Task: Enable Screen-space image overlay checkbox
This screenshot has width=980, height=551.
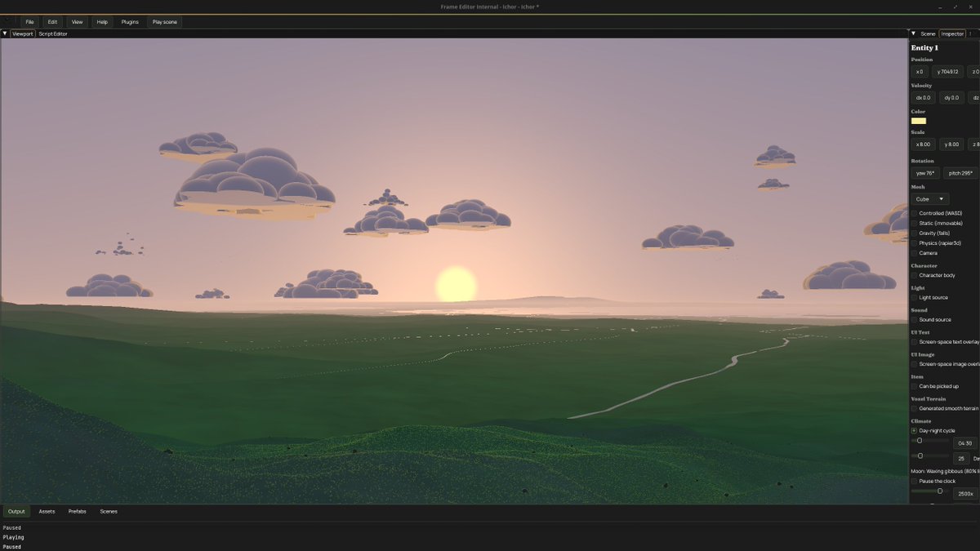Action: click(x=914, y=364)
